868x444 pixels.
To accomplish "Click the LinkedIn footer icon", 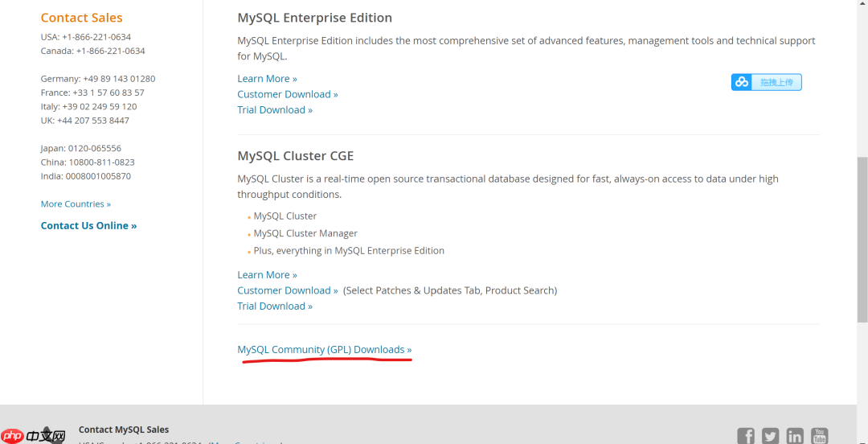I will [795, 435].
